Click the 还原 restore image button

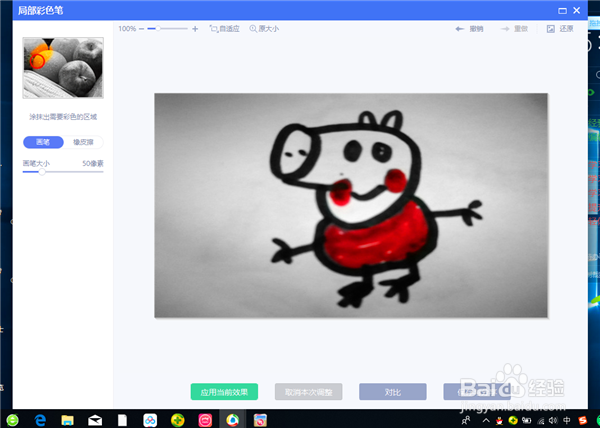pyautogui.click(x=560, y=29)
